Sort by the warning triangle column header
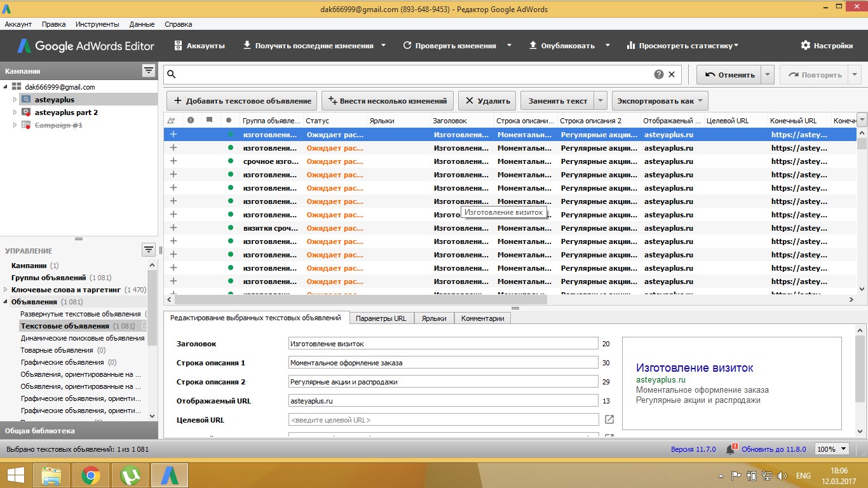Viewport: 868px width, 488px height. point(171,120)
